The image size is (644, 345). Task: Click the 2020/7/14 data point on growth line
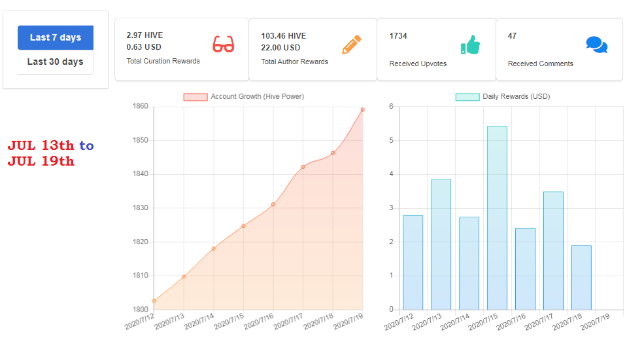(x=213, y=249)
